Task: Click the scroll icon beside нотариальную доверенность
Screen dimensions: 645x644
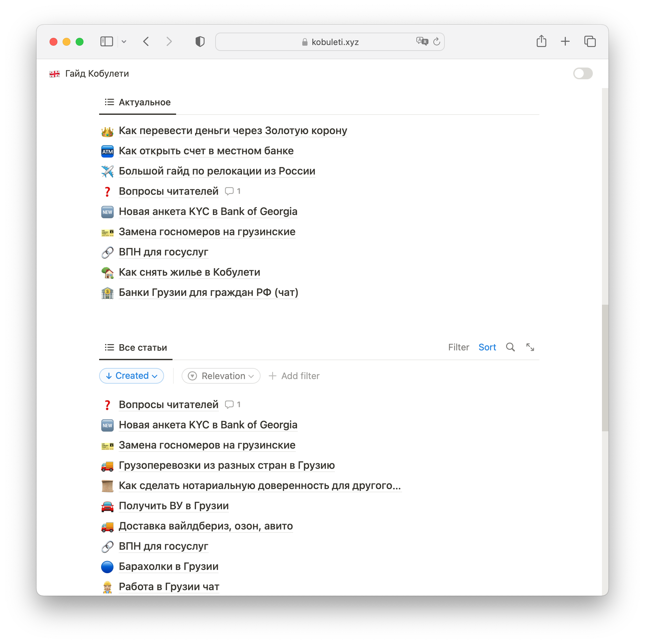Action: (107, 486)
